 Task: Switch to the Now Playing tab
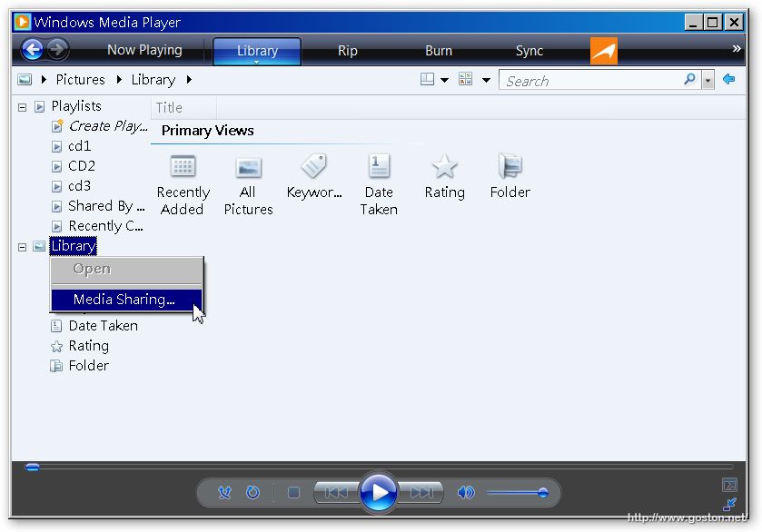click(144, 50)
